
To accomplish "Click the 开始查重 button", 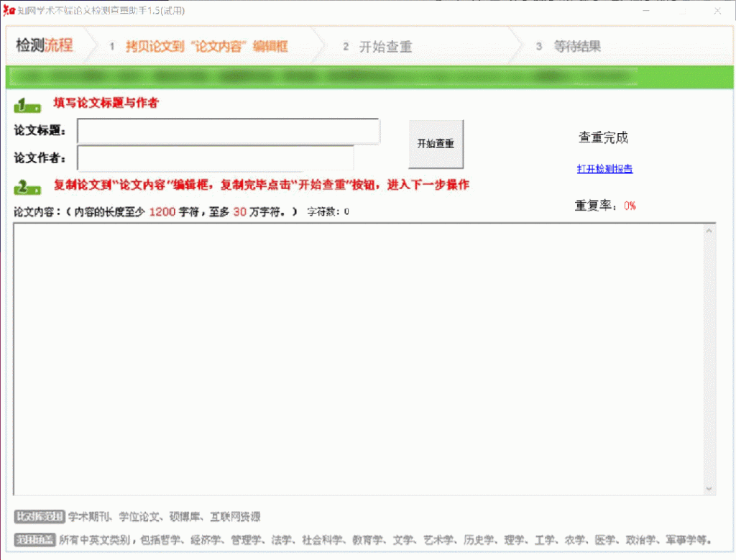I will 436,144.
